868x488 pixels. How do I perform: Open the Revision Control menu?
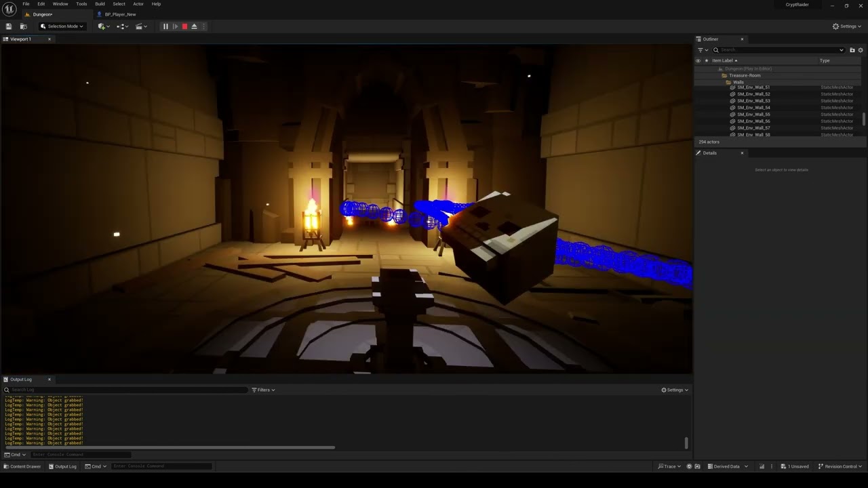[x=840, y=466]
